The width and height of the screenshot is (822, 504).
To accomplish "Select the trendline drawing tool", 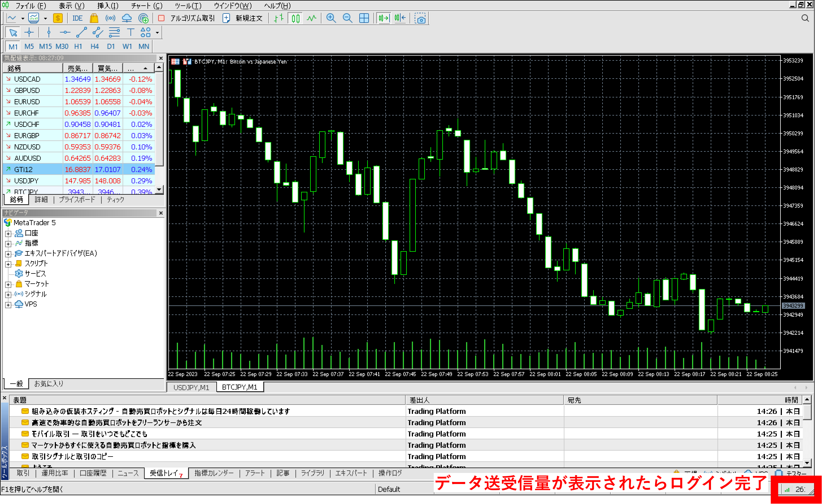I will [81, 32].
